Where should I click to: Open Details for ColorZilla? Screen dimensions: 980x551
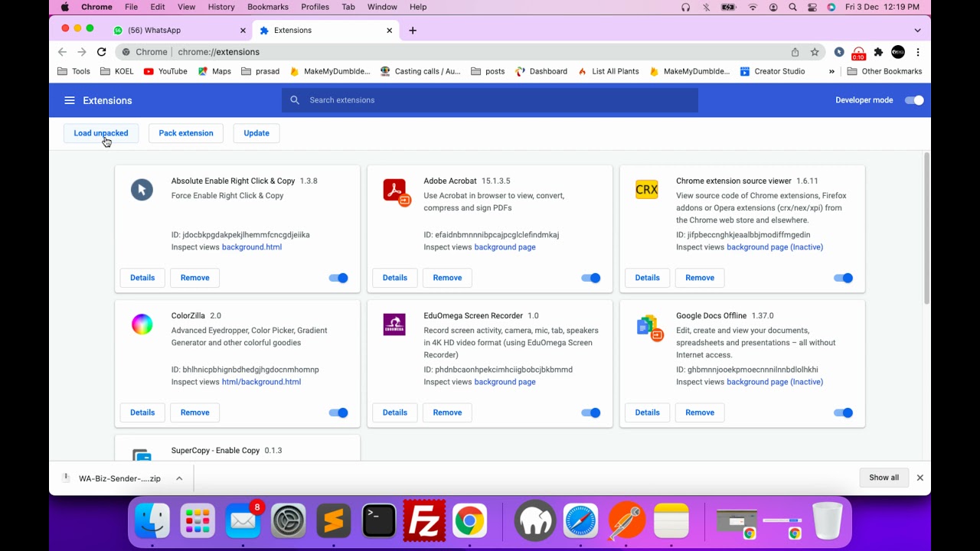(142, 412)
